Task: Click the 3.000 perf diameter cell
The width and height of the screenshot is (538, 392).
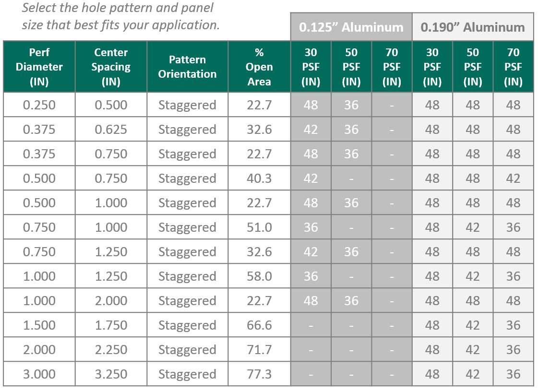Action: coord(39,374)
